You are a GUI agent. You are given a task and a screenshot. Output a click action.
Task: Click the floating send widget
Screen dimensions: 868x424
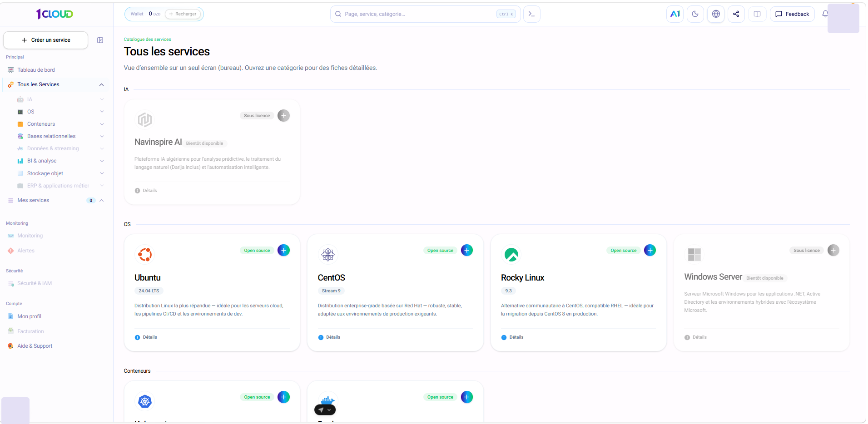(325, 409)
